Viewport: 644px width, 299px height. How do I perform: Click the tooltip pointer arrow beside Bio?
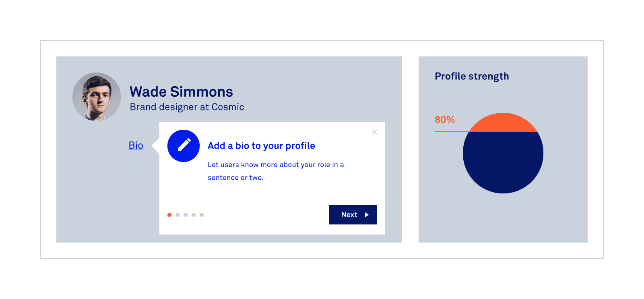(155, 146)
